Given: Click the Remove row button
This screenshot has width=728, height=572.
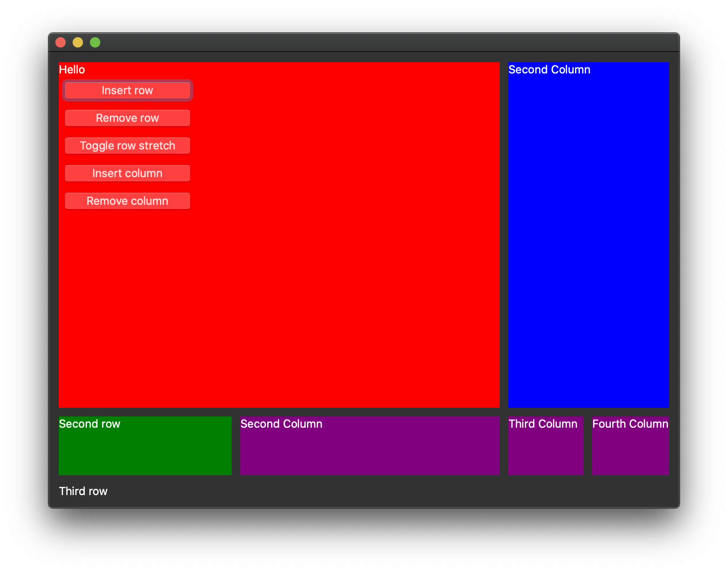Looking at the screenshot, I should pos(128,118).
